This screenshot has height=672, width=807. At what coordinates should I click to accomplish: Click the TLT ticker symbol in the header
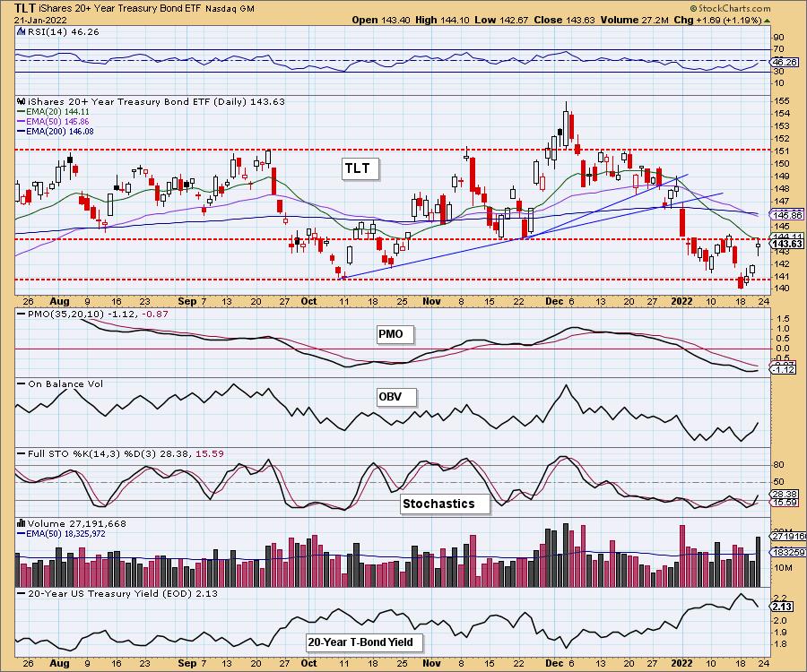pos(24,8)
